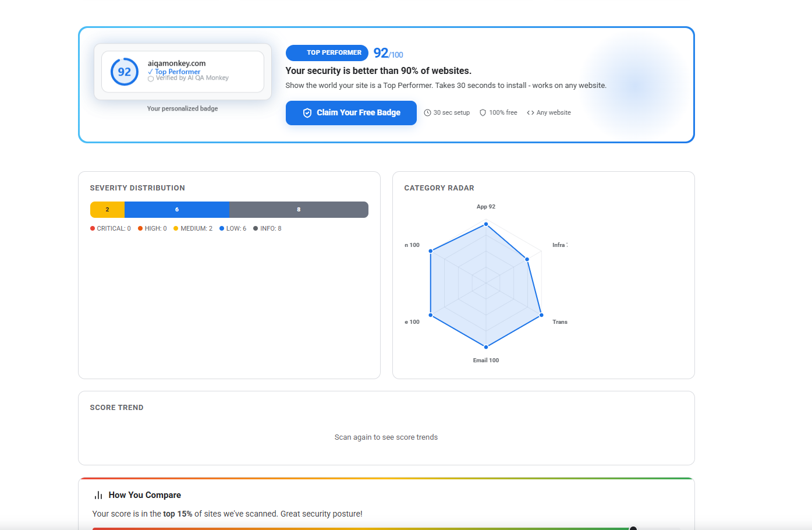Open aiqamonkey.com from the badge preview

(x=177, y=63)
